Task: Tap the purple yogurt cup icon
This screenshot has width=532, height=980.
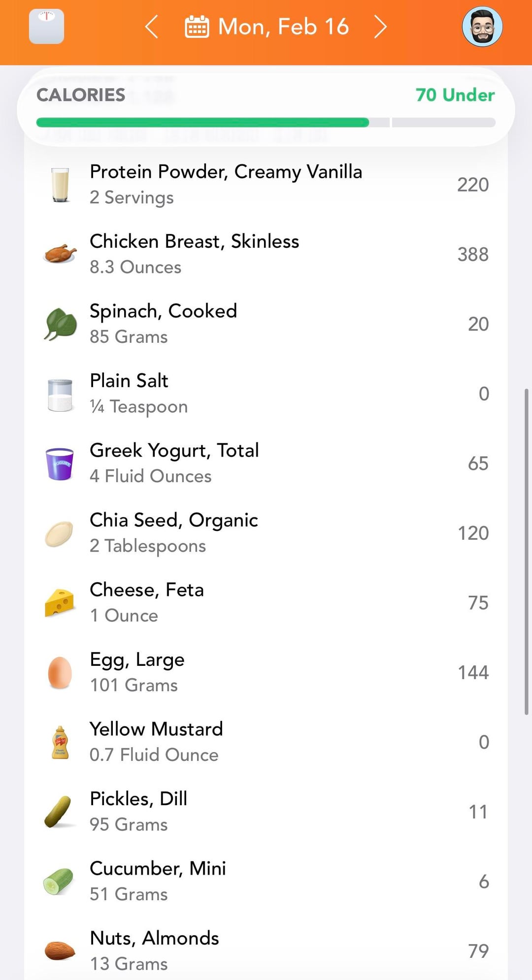Action: (60, 463)
